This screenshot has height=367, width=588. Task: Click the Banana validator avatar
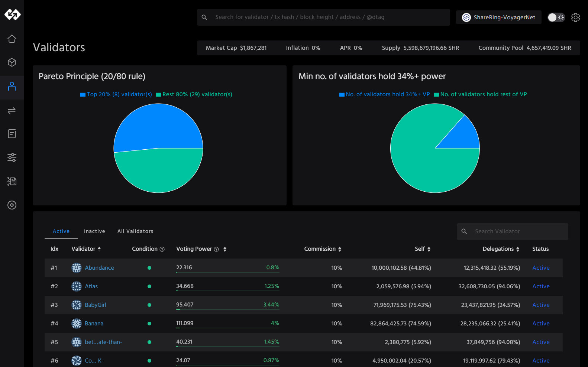[77, 324]
